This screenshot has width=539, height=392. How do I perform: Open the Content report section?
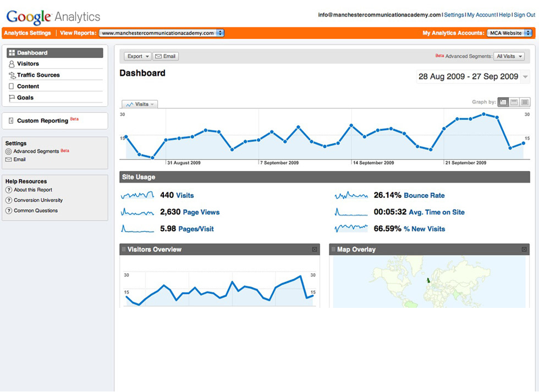[28, 86]
